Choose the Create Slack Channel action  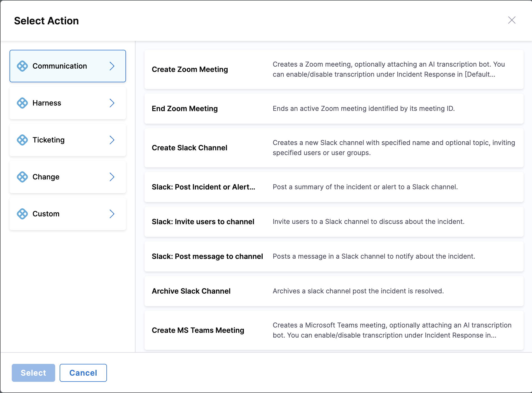coord(335,148)
